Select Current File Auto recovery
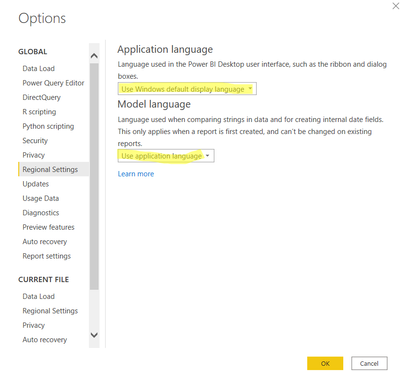The height and width of the screenshot is (381, 400). [x=45, y=340]
